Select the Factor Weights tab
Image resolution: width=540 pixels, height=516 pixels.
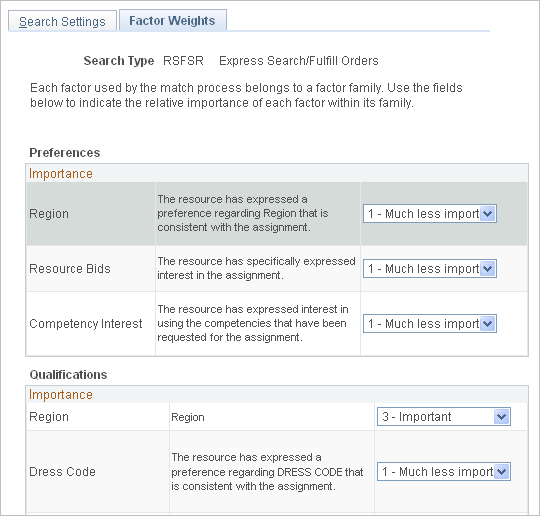click(x=172, y=21)
